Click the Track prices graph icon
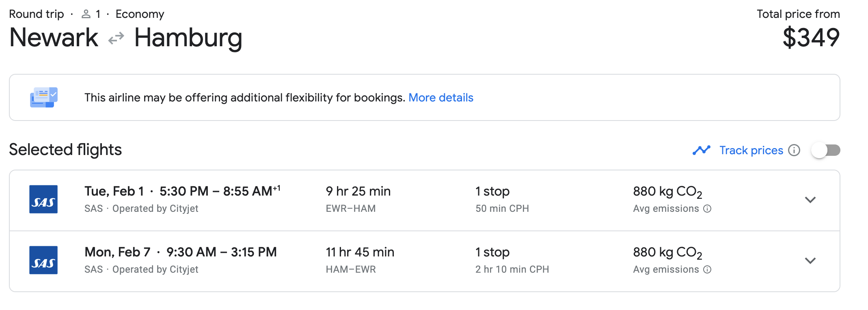This screenshot has height=310, width=868. [x=701, y=150]
